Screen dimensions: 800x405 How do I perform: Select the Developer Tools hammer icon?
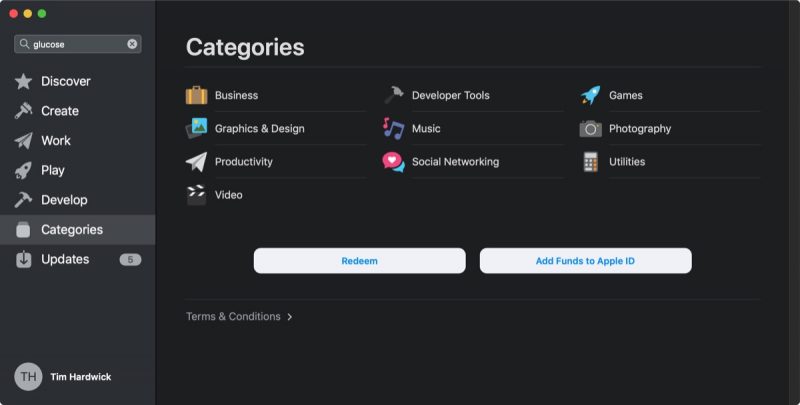tap(393, 96)
